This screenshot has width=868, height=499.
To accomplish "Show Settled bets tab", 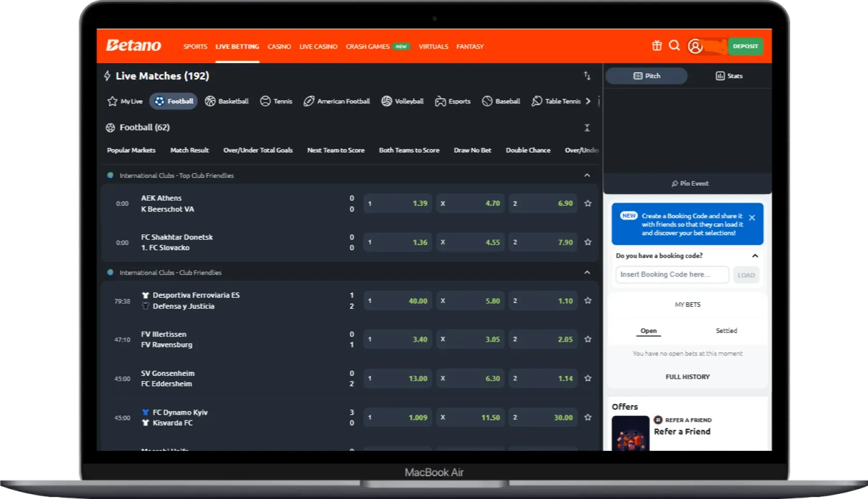I will pos(726,331).
